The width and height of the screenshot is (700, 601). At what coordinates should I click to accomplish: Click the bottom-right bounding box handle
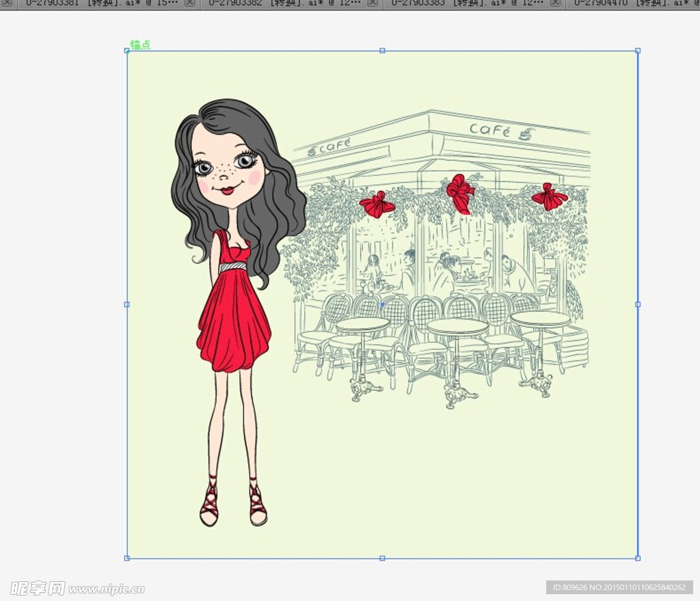pos(638,558)
